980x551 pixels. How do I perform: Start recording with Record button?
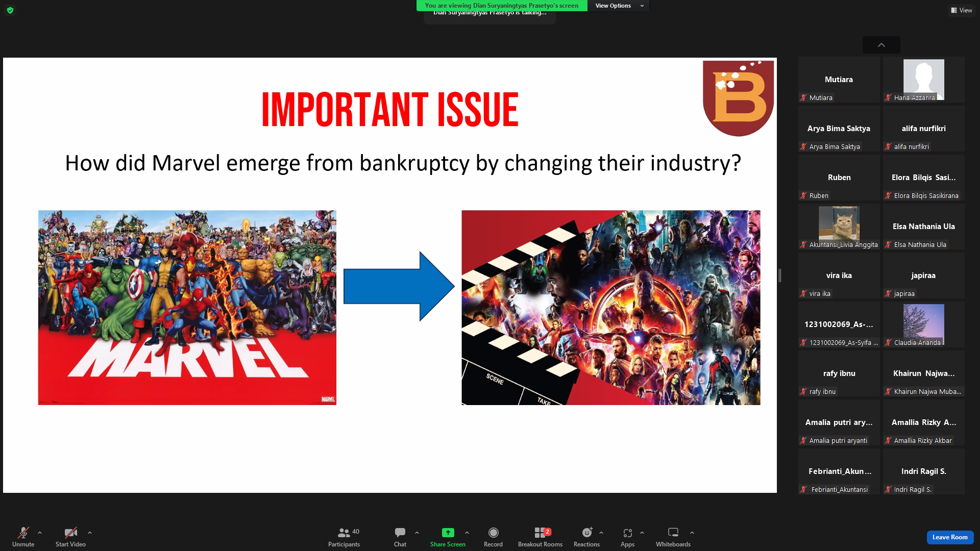pos(493,537)
